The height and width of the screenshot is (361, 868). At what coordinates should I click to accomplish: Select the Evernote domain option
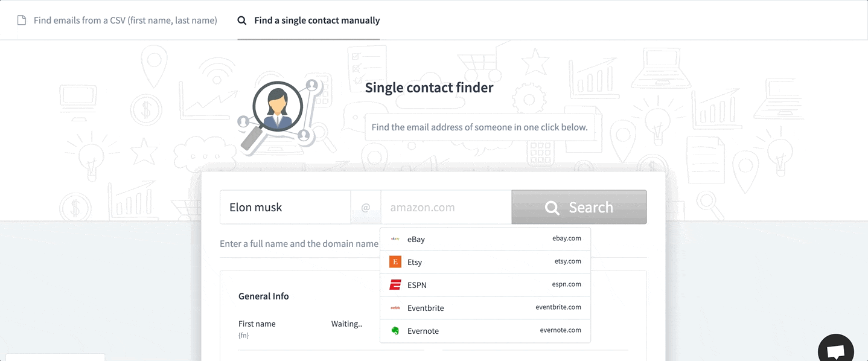click(485, 331)
